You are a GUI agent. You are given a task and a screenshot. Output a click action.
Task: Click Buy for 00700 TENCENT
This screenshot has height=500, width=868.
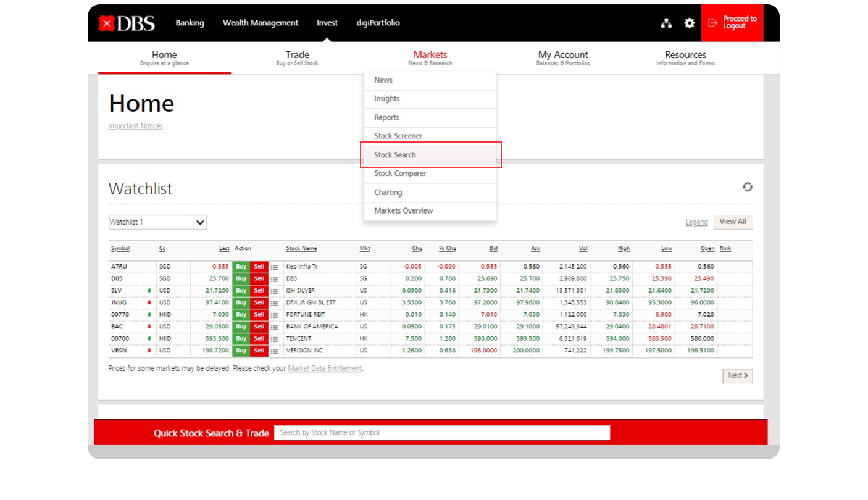tap(241, 339)
